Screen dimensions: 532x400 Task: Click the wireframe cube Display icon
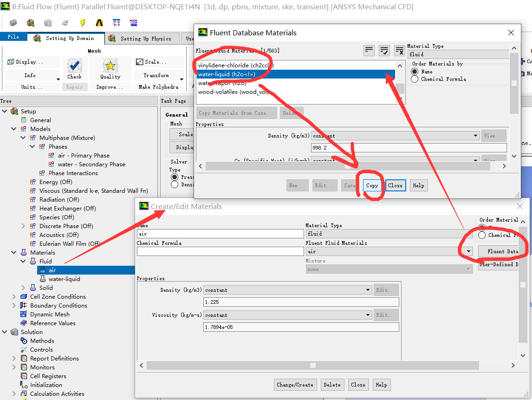pyautogui.click(x=11, y=62)
